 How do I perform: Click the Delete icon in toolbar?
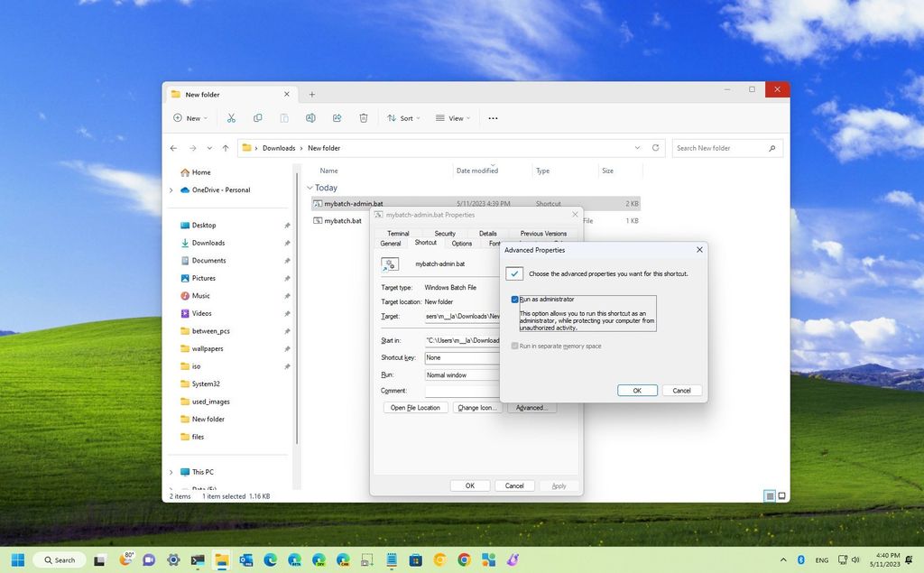pyautogui.click(x=363, y=117)
